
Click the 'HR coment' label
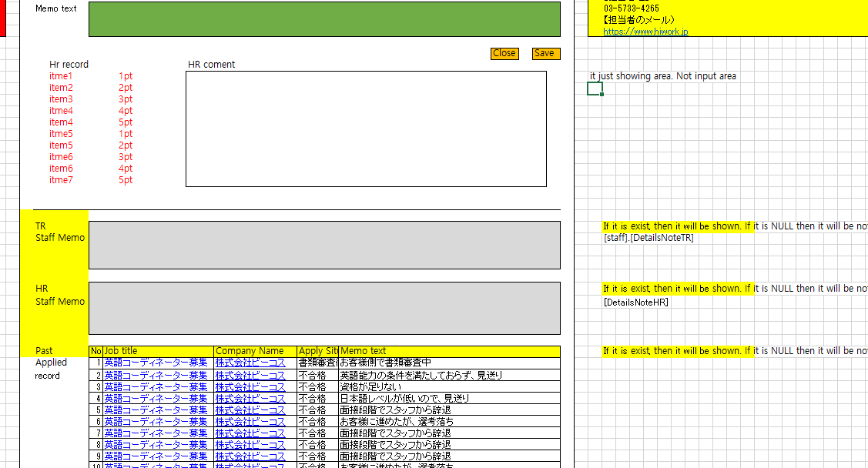click(x=212, y=64)
